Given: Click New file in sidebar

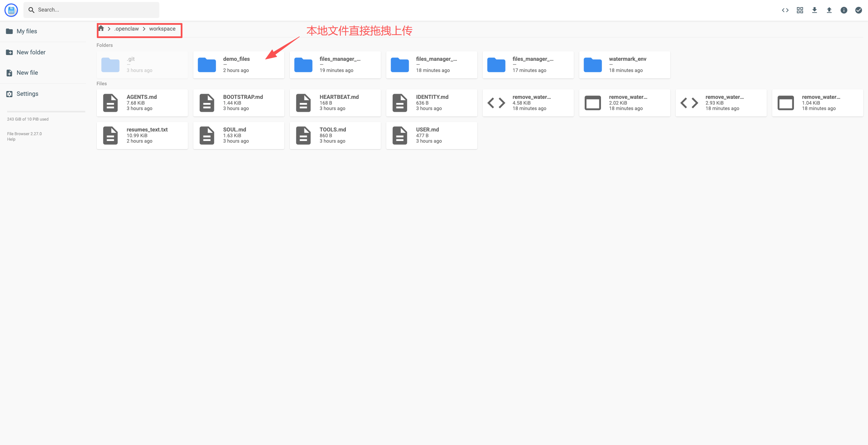Looking at the screenshot, I should 27,73.
